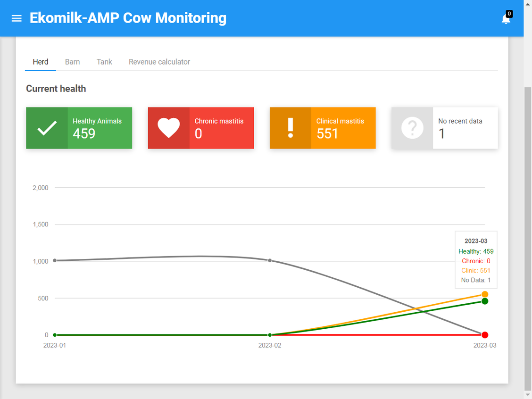Click the heart icon for Chronic mastitis
532x399 pixels.
(x=169, y=128)
